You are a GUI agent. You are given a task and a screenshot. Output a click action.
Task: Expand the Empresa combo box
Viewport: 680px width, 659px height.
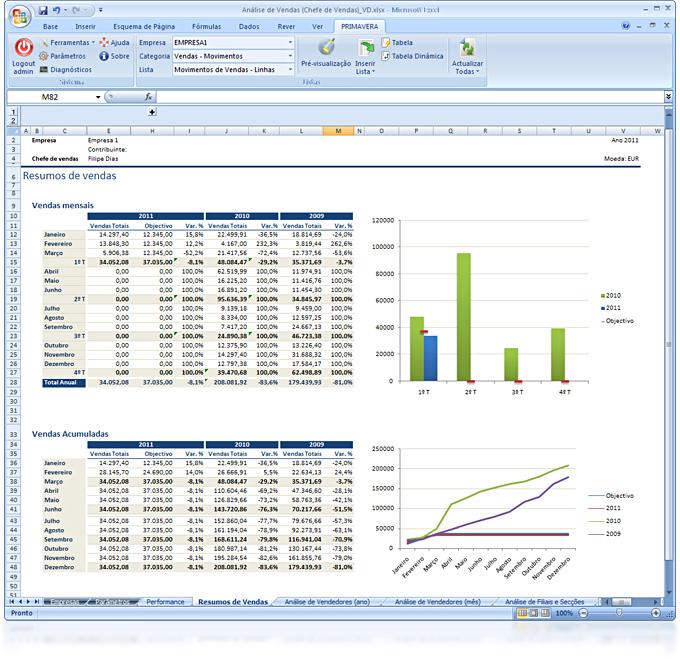click(290, 42)
